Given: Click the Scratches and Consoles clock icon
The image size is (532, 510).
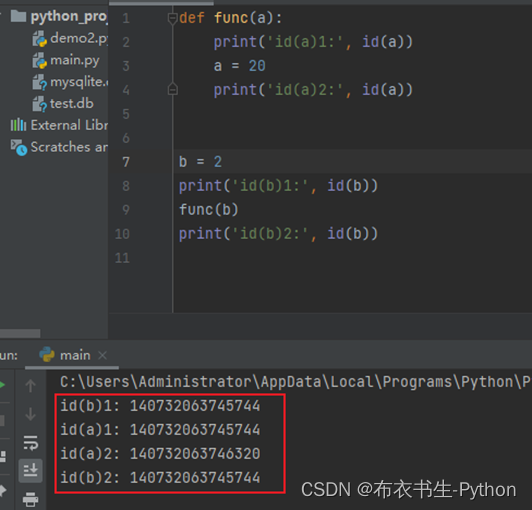Looking at the screenshot, I should pos(19,147).
